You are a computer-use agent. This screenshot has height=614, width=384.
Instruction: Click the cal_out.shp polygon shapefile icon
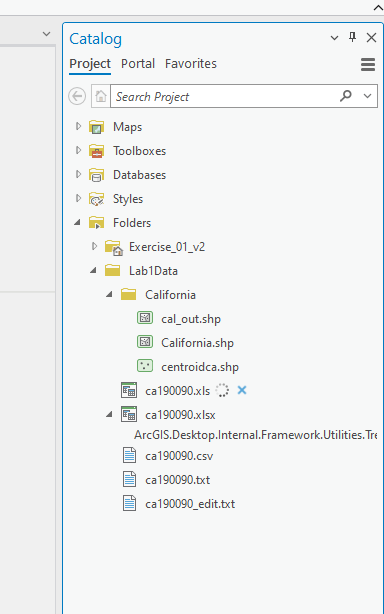pyautogui.click(x=145, y=318)
